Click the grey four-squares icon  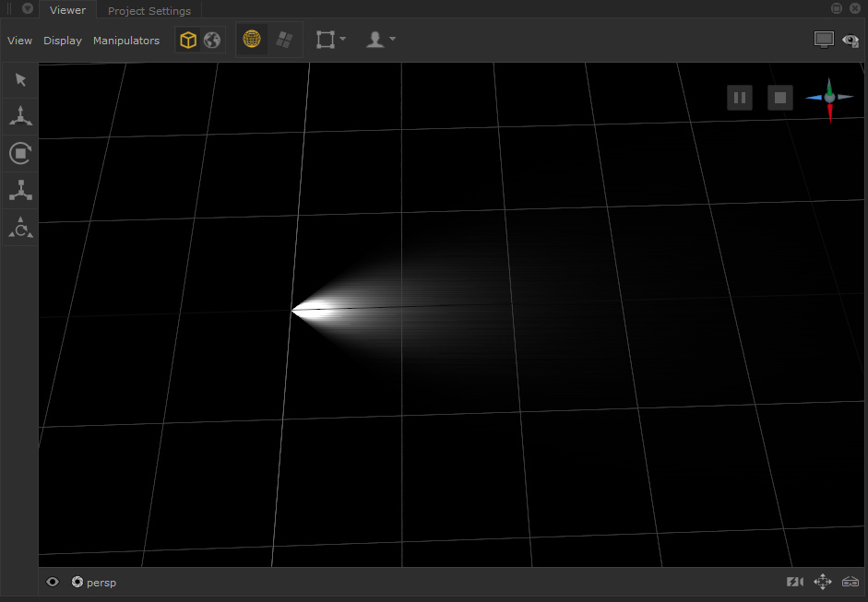point(284,40)
